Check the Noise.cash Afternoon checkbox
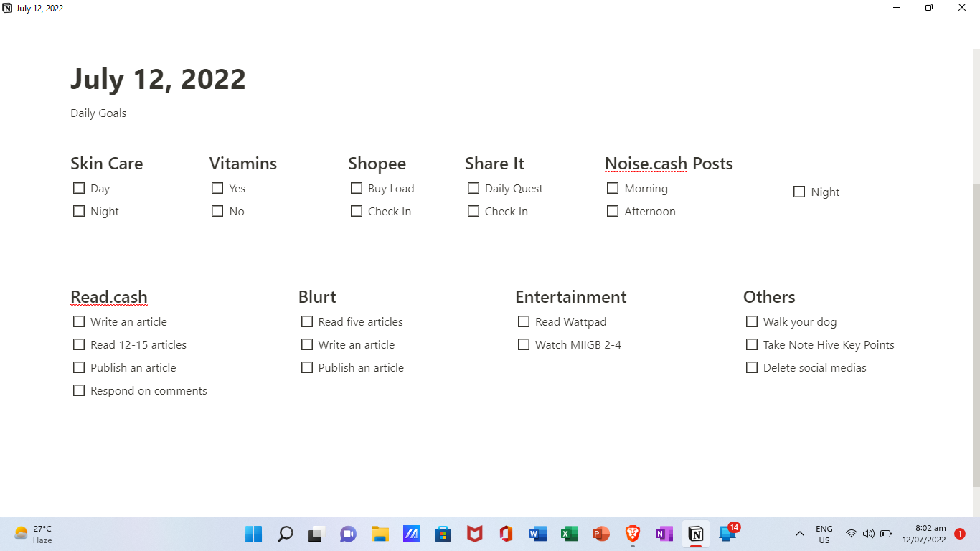Image resolution: width=980 pixels, height=551 pixels. 613,211
